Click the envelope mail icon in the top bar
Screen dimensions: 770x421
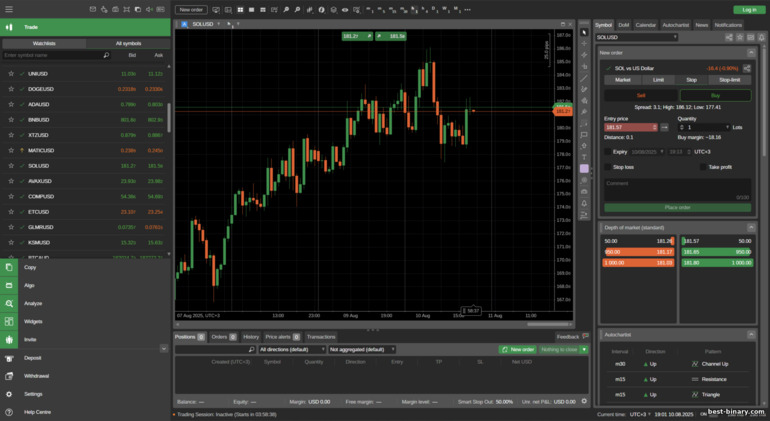tap(93, 9)
